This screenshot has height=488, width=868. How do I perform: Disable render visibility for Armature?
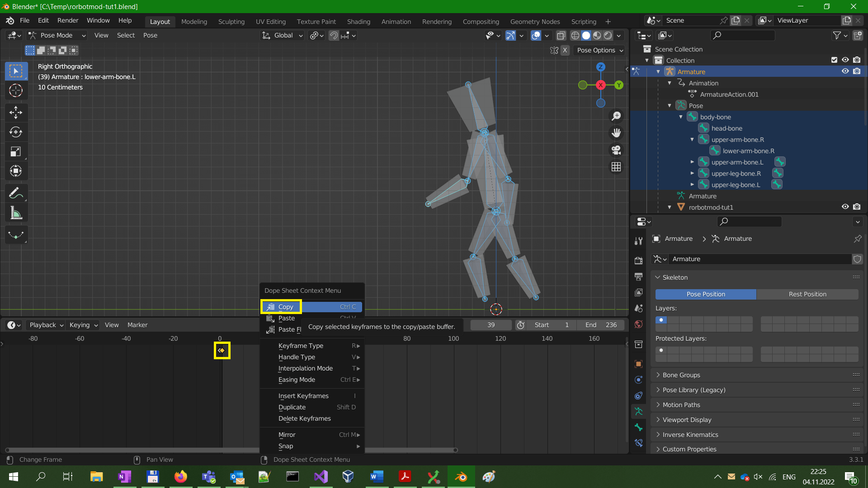click(857, 71)
